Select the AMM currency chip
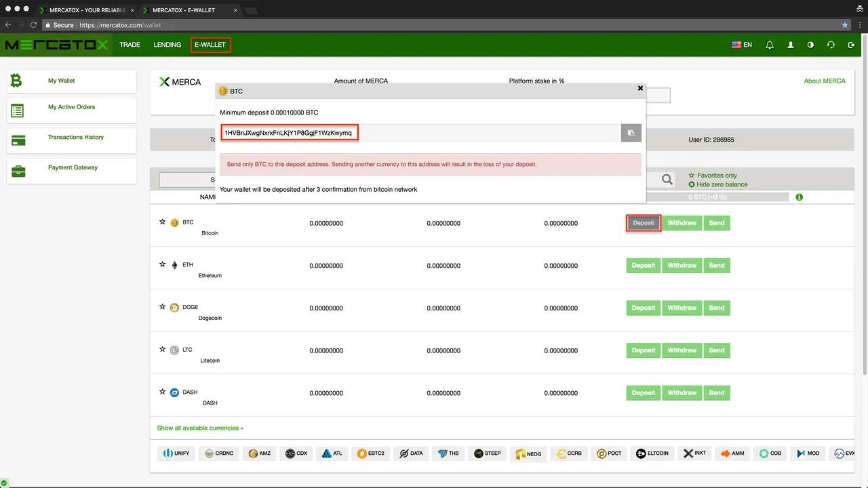The height and width of the screenshot is (488, 868). point(733,453)
